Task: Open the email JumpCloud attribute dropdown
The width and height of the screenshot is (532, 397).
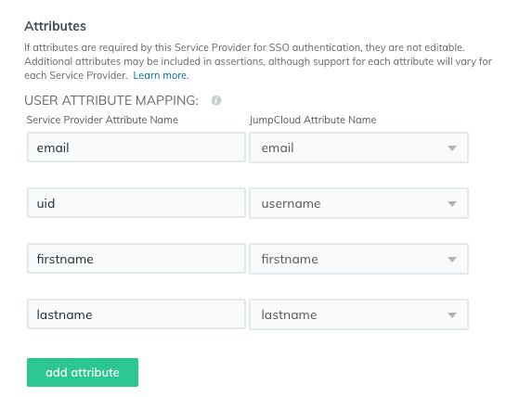Action: [x=359, y=147]
